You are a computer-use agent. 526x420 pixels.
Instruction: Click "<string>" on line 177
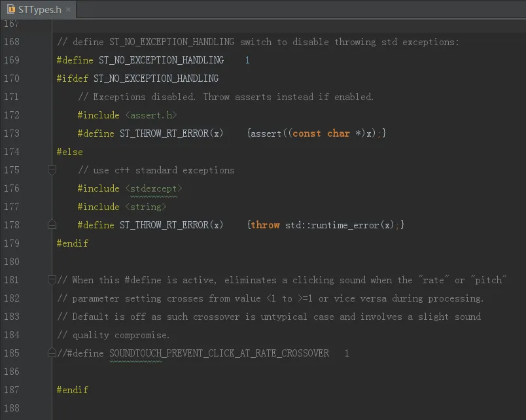146,207
